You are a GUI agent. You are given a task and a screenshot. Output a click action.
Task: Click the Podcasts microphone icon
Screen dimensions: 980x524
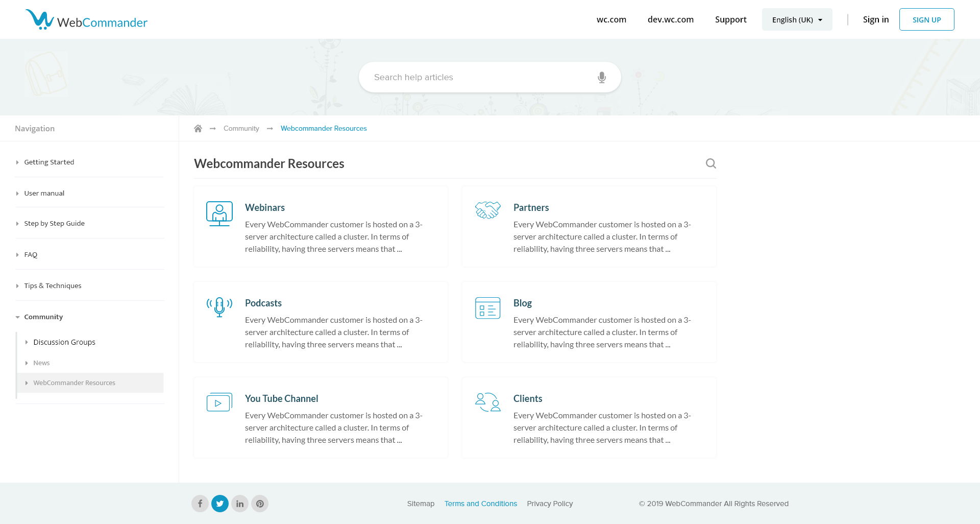(x=219, y=307)
